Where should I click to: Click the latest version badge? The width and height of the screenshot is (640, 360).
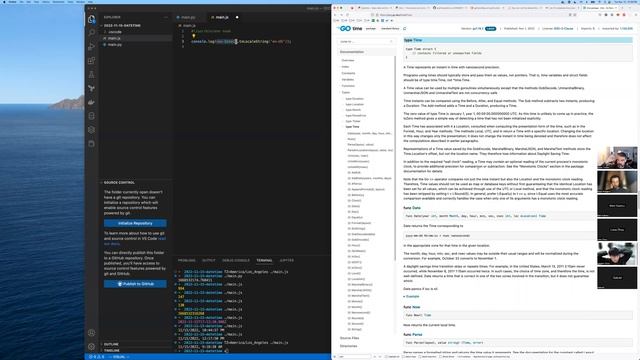click(491, 29)
